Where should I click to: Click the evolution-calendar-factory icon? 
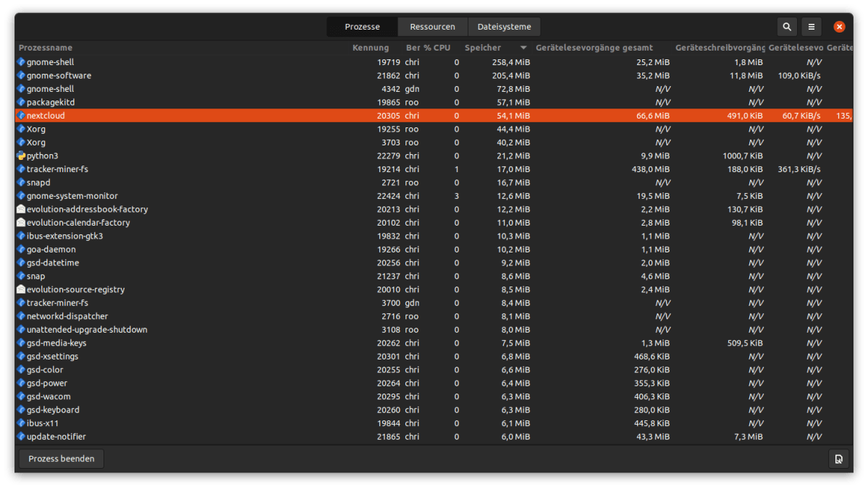pyautogui.click(x=21, y=222)
